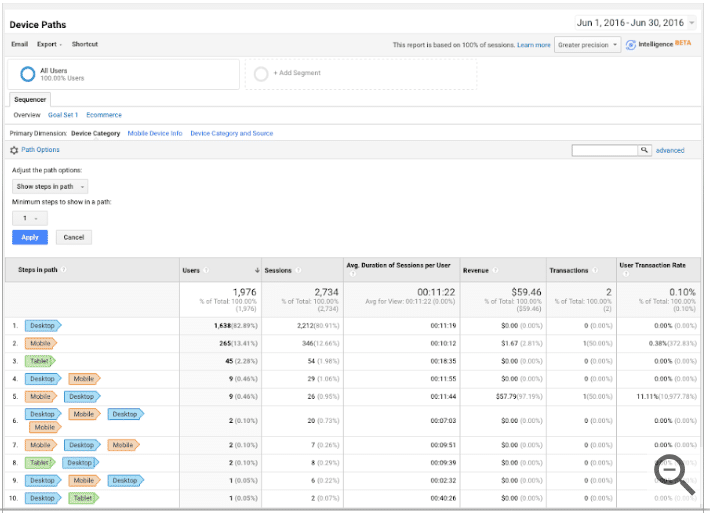This screenshot has height=516, width=710.
Task: Click the Desktop tag in row 1
Action: pos(43,325)
